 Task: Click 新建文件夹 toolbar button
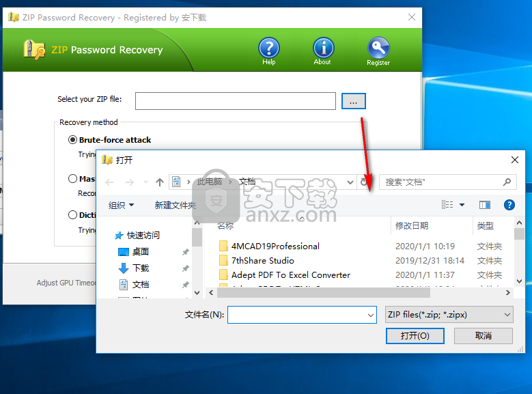(x=176, y=205)
